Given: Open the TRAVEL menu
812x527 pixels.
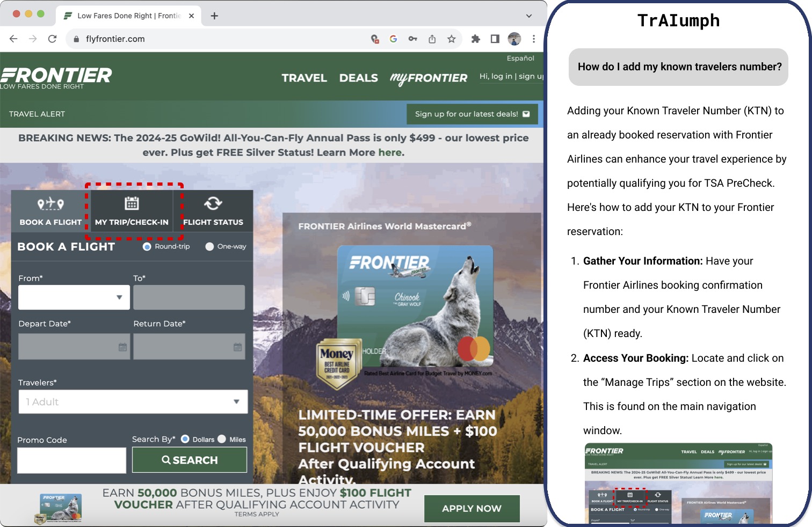Looking at the screenshot, I should point(304,78).
